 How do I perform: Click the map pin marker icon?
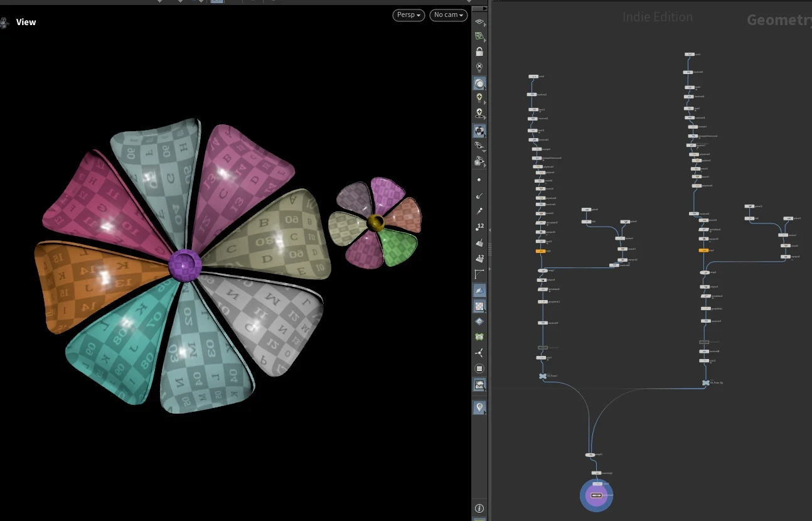(479, 408)
